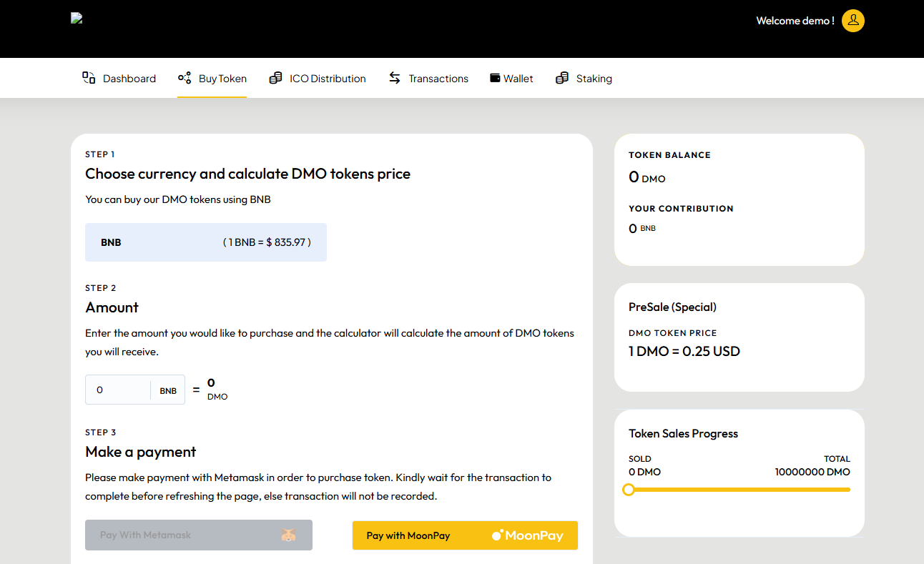Screen dimensions: 924x564
Task: Click the ICO Distribution coins icon
Action: 275,78
